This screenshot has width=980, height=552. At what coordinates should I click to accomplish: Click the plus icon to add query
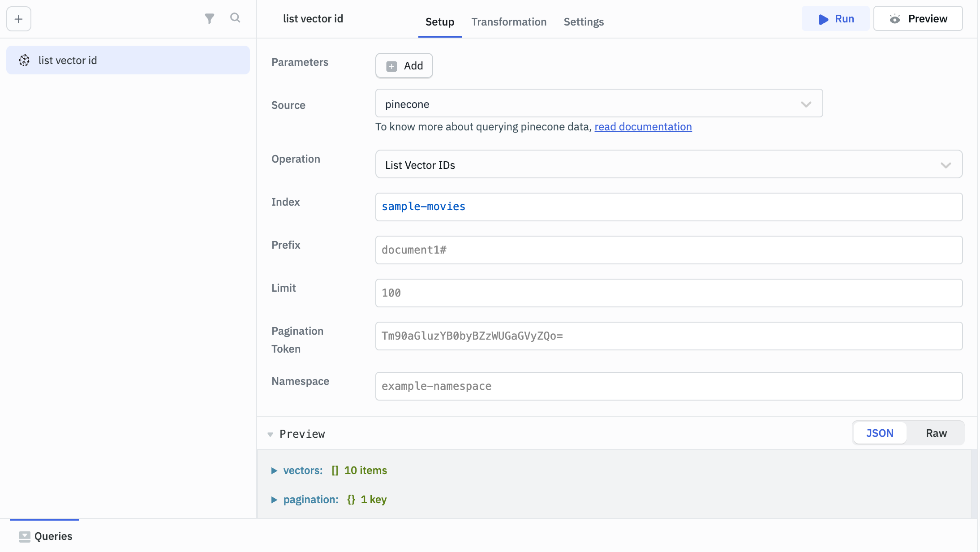coord(19,19)
